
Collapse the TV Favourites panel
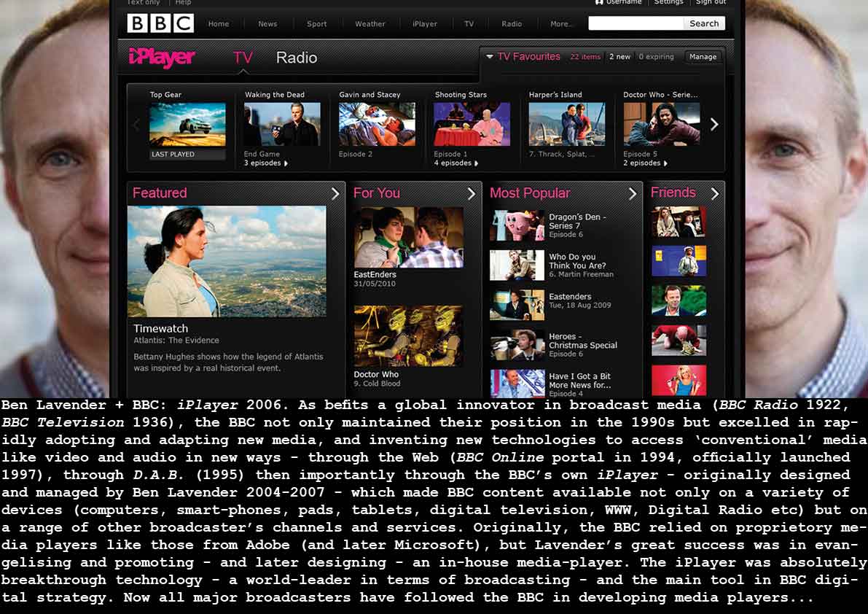pos(490,57)
